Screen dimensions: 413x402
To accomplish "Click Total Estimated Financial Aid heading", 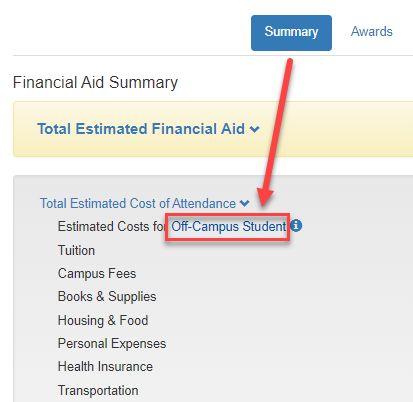I will (x=141, y=129).
